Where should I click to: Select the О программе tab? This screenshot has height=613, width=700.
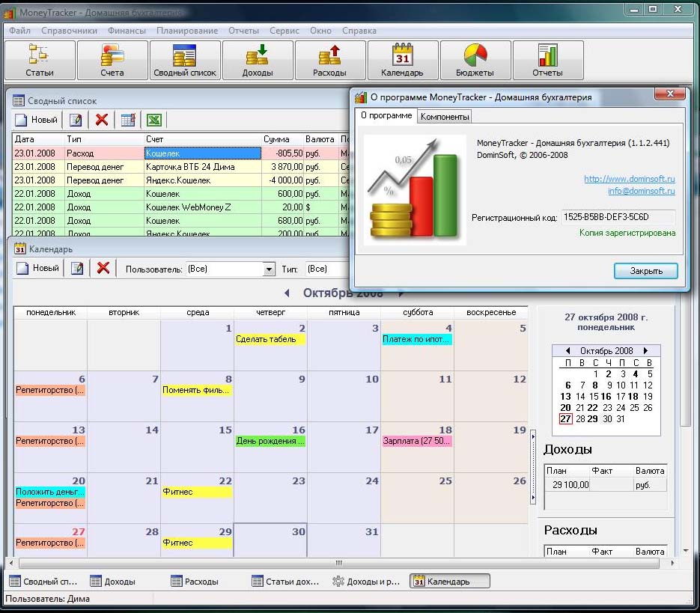point(386,115)
